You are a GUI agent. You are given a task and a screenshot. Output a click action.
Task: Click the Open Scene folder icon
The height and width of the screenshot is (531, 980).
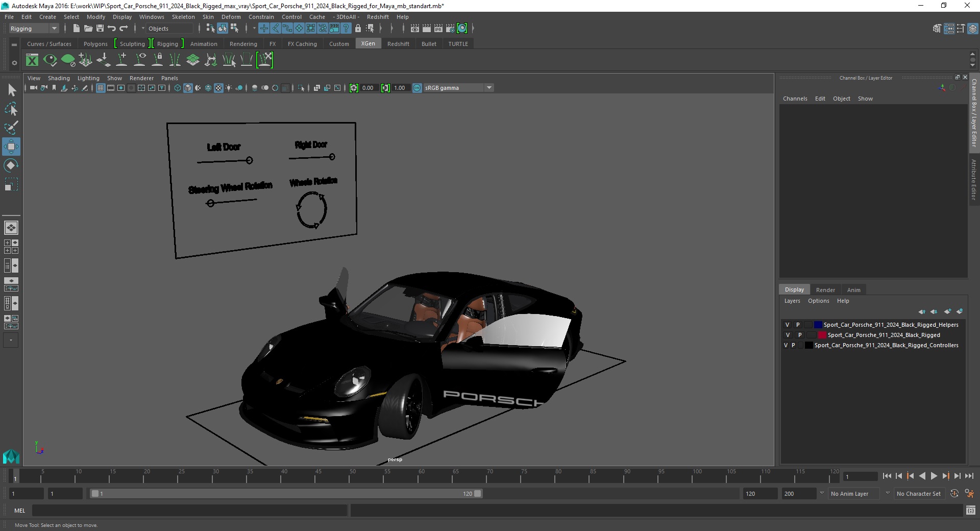pyautogui.click(x=88, y=28)
